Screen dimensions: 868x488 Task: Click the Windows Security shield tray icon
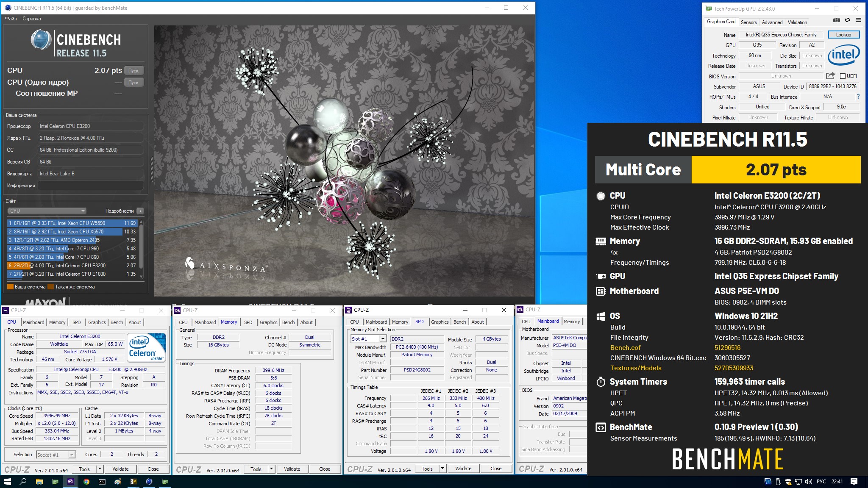[x=788, y=482]
